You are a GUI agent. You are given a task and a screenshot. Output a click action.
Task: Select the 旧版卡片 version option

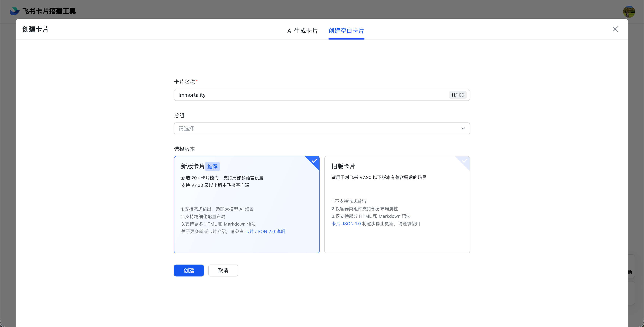397,205
